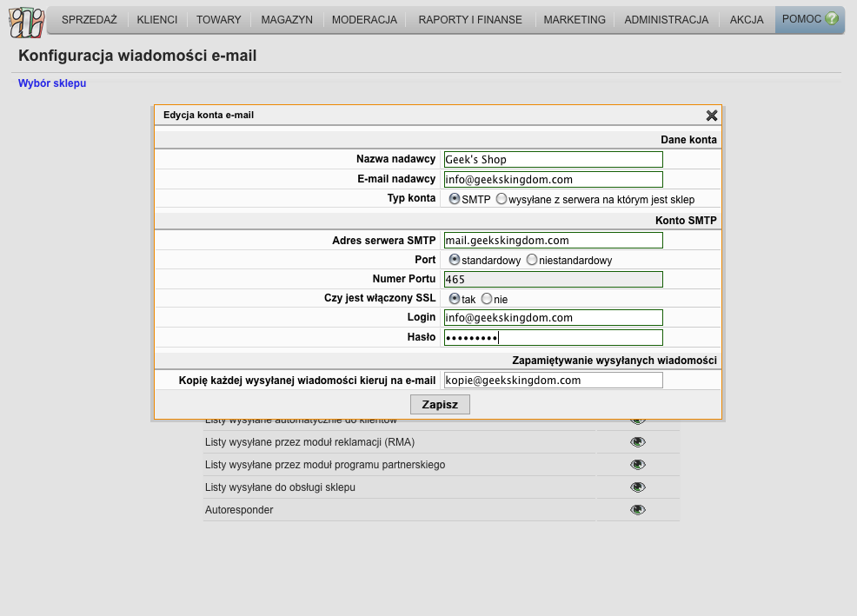Open the MAGAZYN menu
The height and width of the screenshot is (616, 857).
(287, 20)
